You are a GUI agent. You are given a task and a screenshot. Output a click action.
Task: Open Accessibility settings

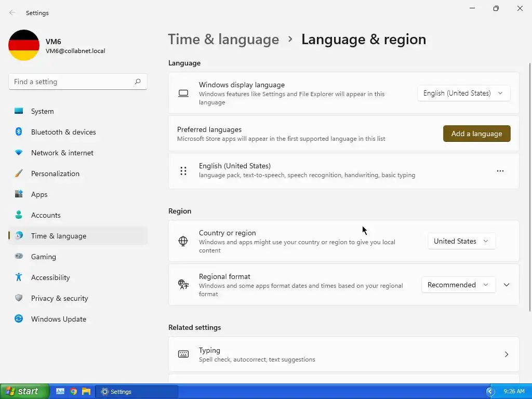pos(78,277)
